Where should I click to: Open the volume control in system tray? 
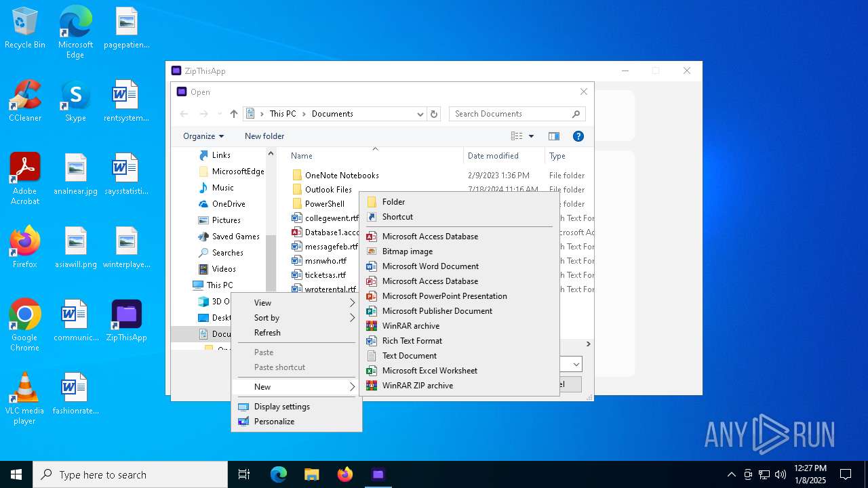781,474
